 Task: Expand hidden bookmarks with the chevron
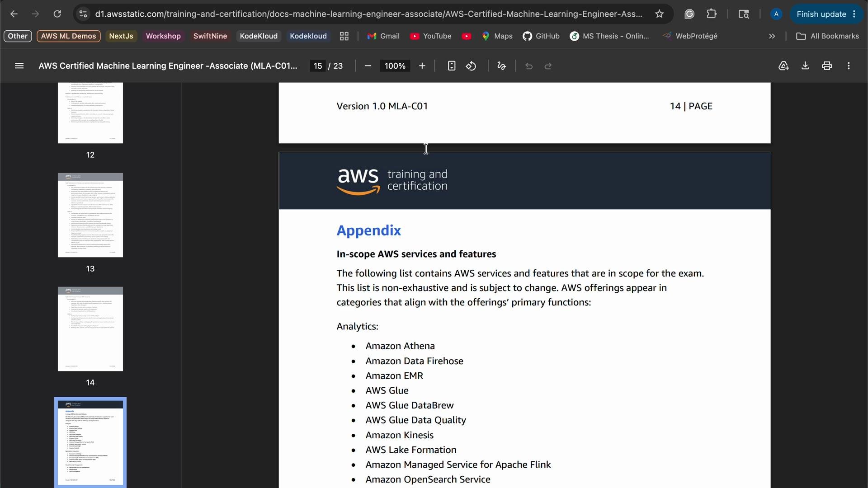(772, 36)
